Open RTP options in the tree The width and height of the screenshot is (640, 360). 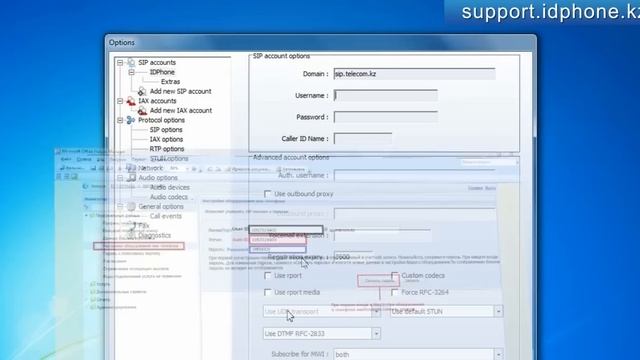[x=167, y=149]
